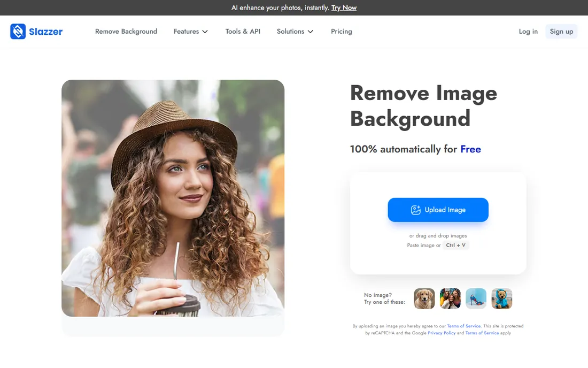Click the 'Remove Image Background' heading
The width and height of the screenshot is (588, 368).
pyautogui.click(x=423, y=106)
